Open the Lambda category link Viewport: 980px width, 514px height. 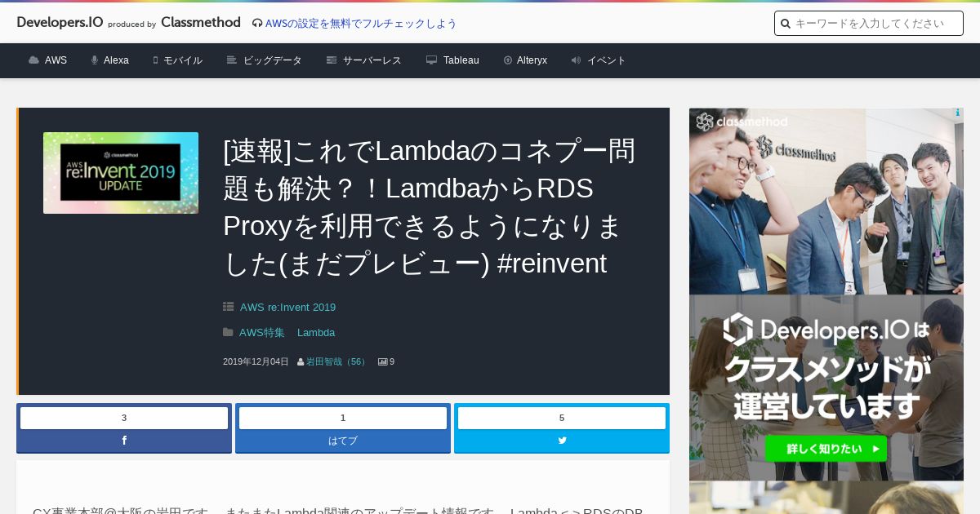point(316,333)
